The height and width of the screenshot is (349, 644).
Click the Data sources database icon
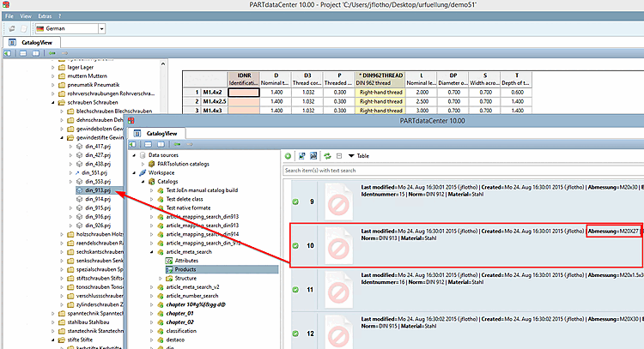tap(141, 155)
